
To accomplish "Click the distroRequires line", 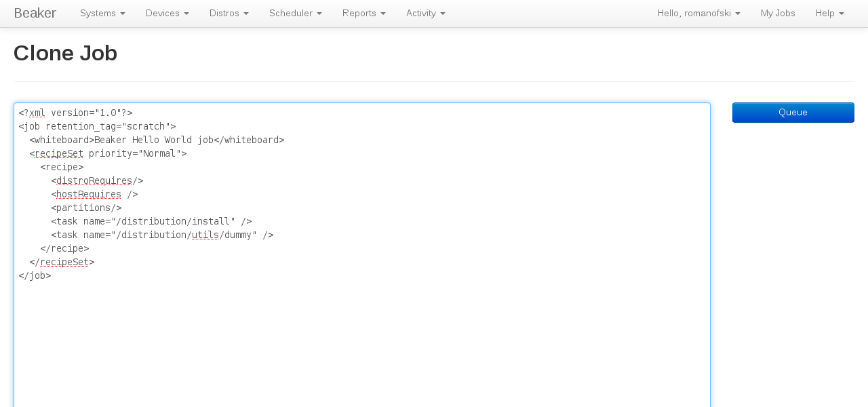I will pyautogui.click(x=98, y=180).
